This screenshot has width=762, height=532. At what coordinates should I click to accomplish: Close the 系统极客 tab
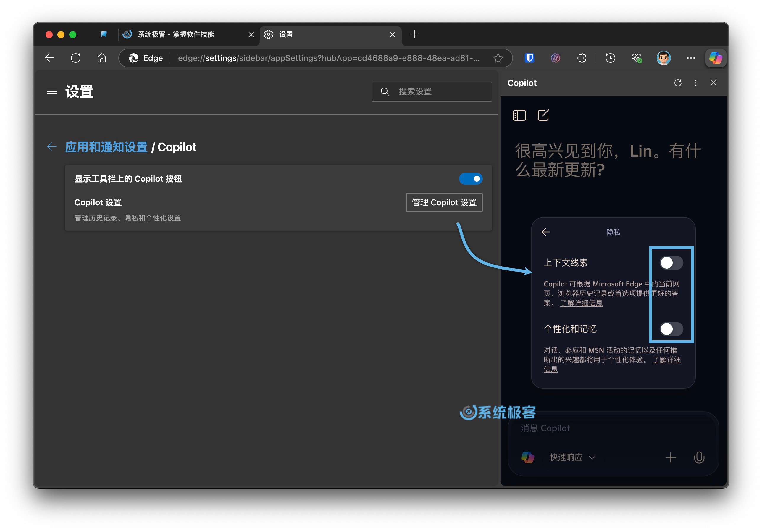pyautogui.click(x=251, y=35)
